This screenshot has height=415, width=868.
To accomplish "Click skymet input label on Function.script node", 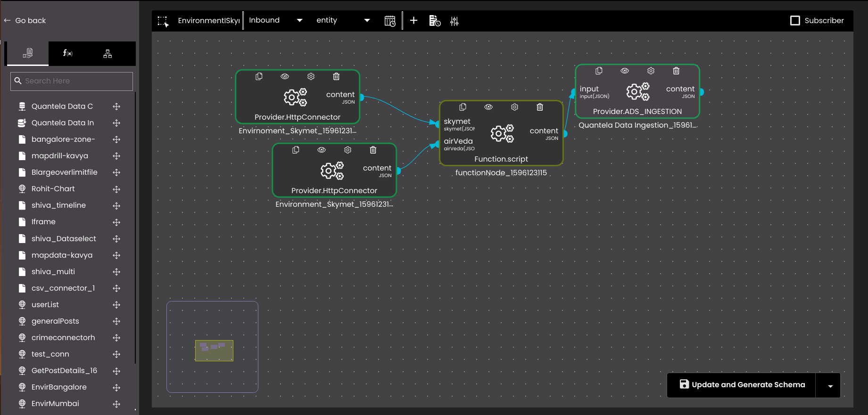I will [x=457, y=122].
